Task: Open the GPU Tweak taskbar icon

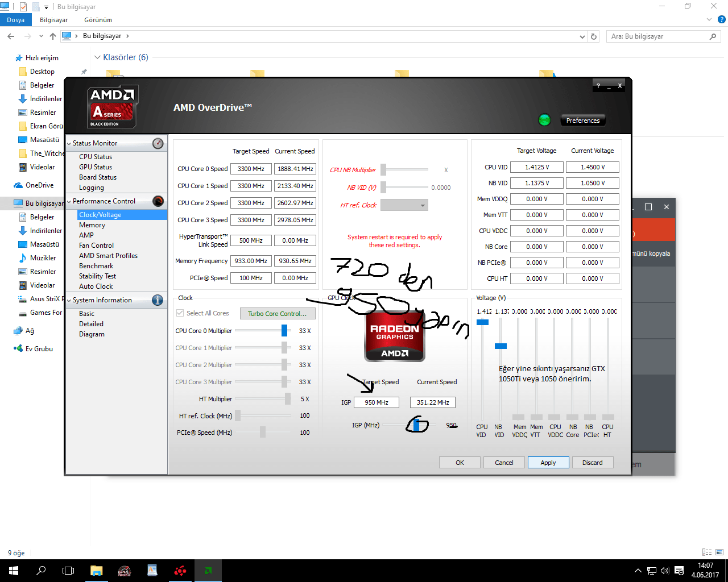Action: click(124, 571)
